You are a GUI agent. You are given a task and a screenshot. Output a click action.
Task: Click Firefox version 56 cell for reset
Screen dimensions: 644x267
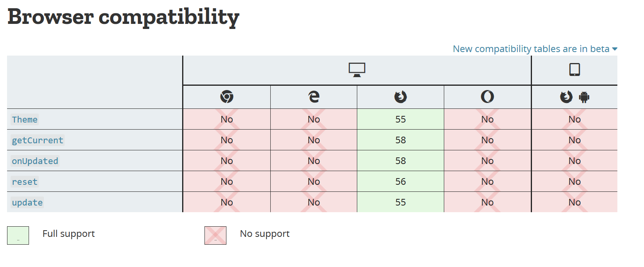400,182
